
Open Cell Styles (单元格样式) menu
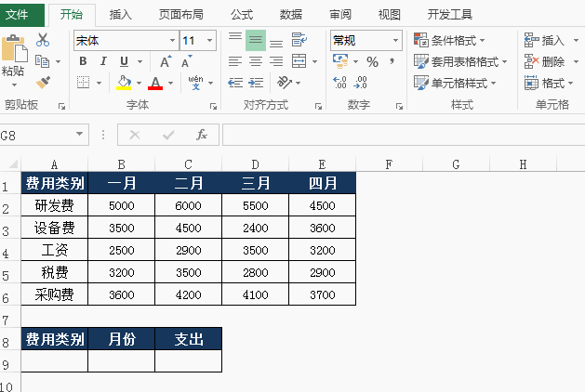[455, 83]
